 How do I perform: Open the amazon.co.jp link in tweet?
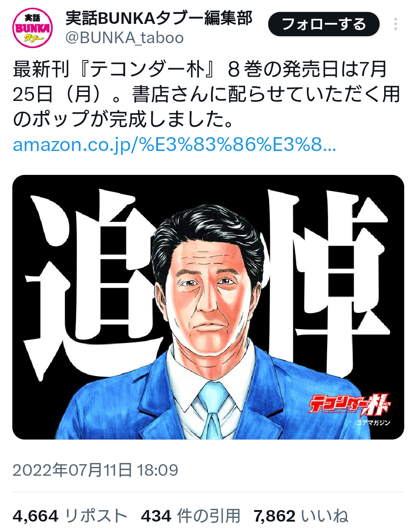click(x=175, y=145)
